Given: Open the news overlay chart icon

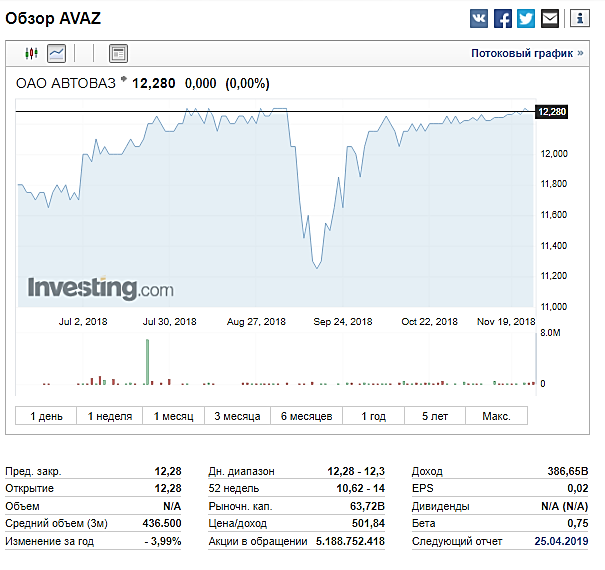Looking at the screenshot, I should pyautogui.click(x=118, y=53).
